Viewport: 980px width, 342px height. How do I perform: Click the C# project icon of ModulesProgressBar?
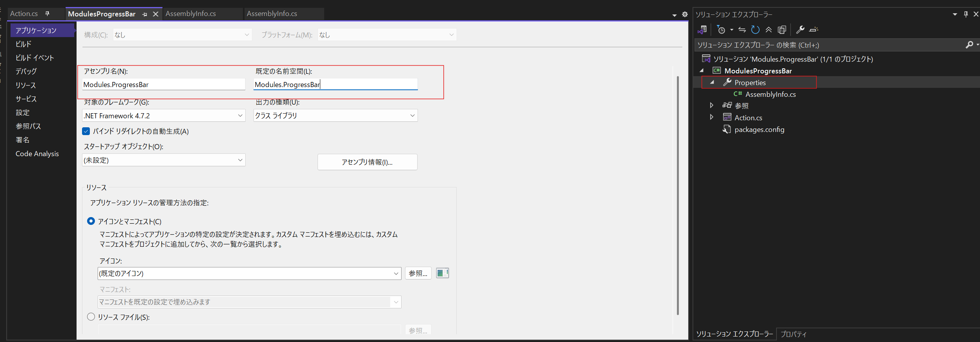(x=717, y=71)
